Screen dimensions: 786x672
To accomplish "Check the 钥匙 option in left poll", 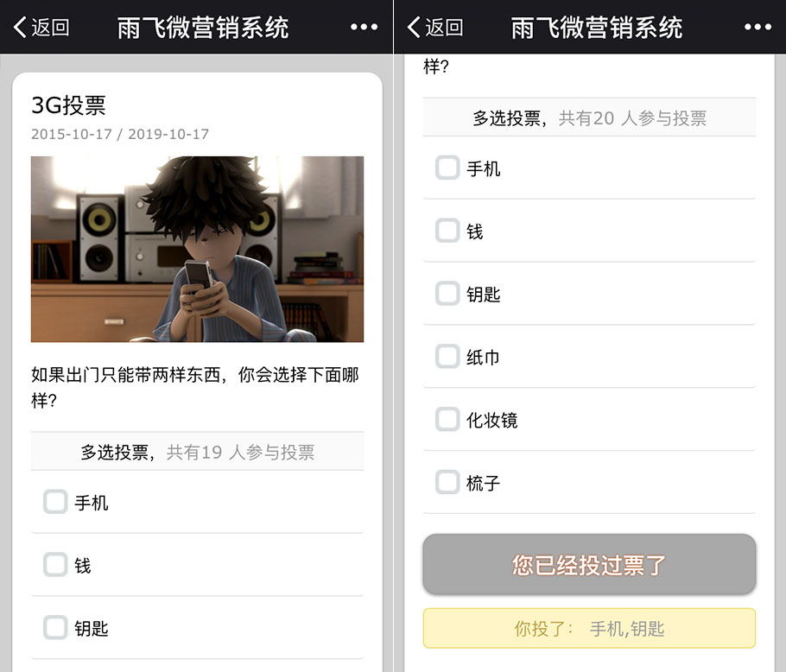I will pyautogui.click(x=55, y=627).
